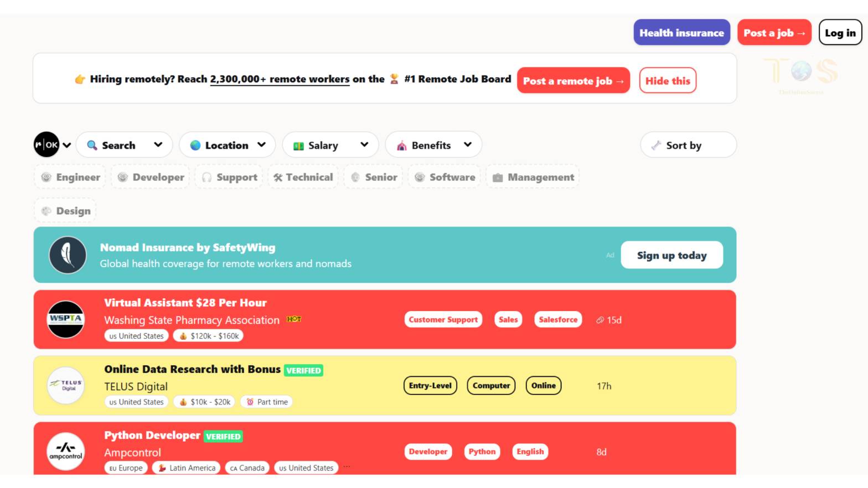This screenshot has height=488, width=868.
Task: Open the Benefits dropdown
Action: coord(433,145)
